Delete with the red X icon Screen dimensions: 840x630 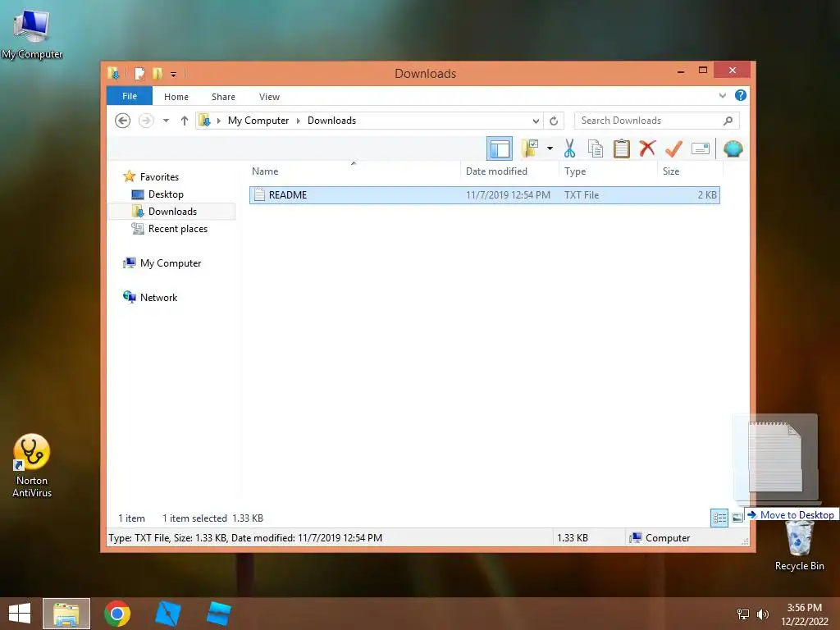click(647, 148)
